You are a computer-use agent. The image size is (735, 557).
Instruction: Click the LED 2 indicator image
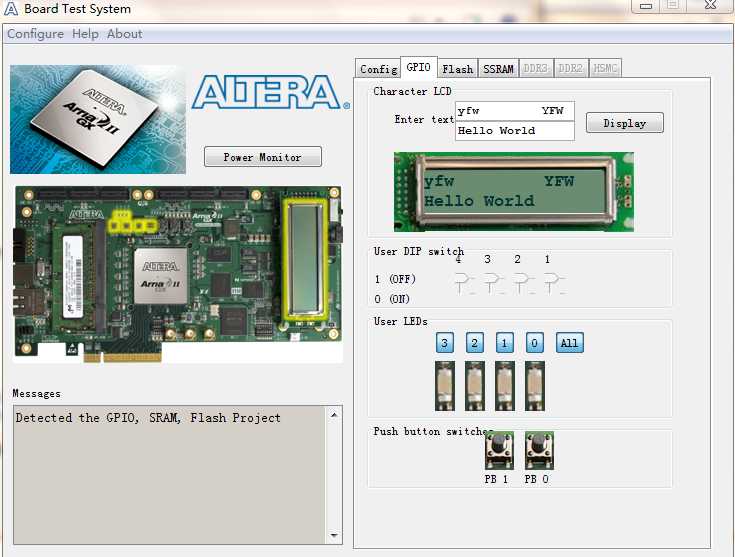[474, 386]
